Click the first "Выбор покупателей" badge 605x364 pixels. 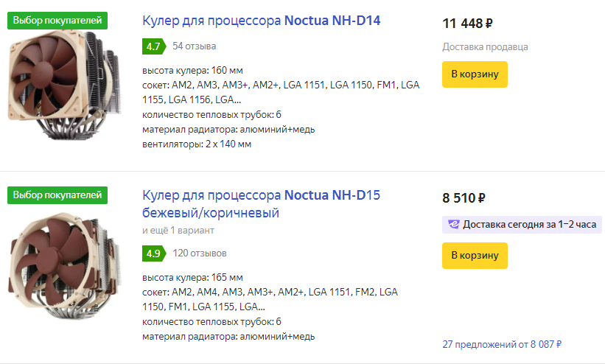pyautogui.click(x=57, y=20)
